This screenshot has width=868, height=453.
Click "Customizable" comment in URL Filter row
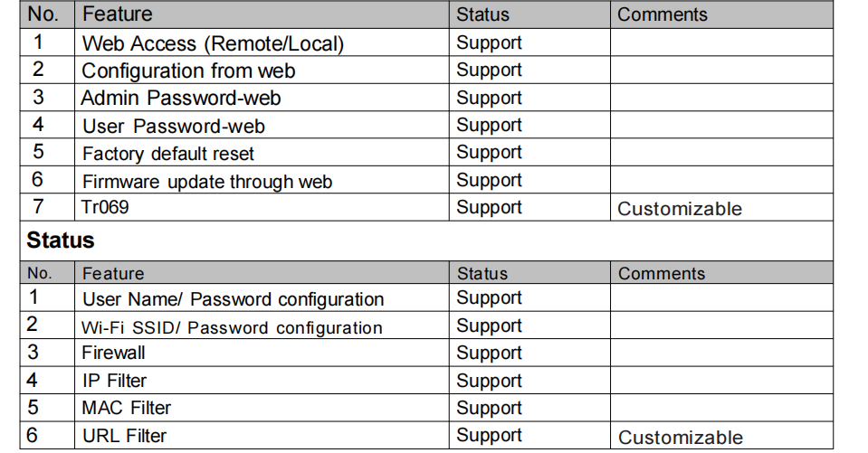pyautogui.click(x=681, y=438)
